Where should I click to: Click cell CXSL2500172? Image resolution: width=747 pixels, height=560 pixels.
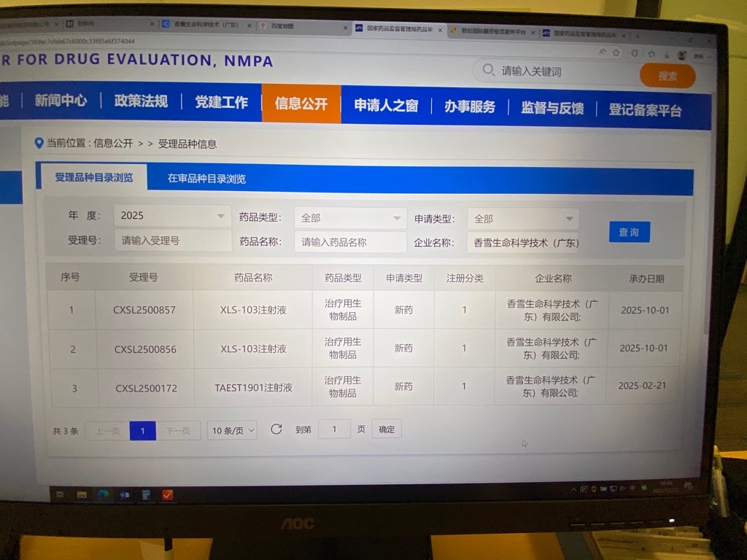[146, 388]
